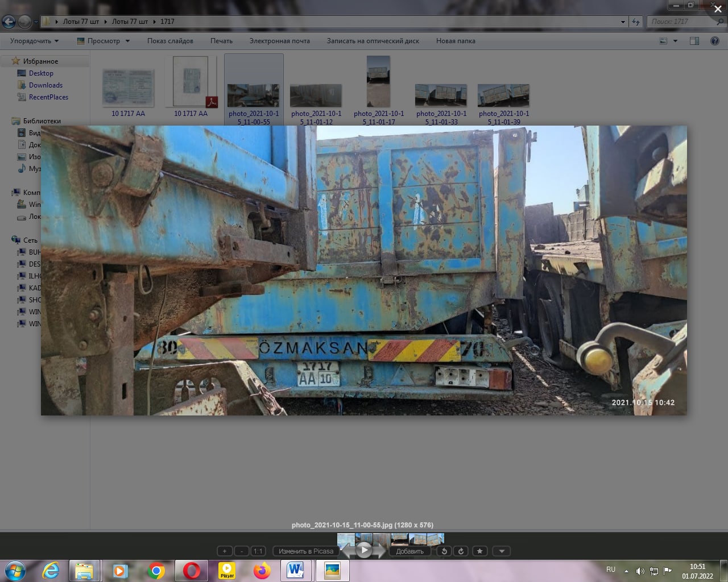Open the viewer's more options dropdown
Image resolution: width=728 pixels, height=582 pixels.
coord(502,551)
